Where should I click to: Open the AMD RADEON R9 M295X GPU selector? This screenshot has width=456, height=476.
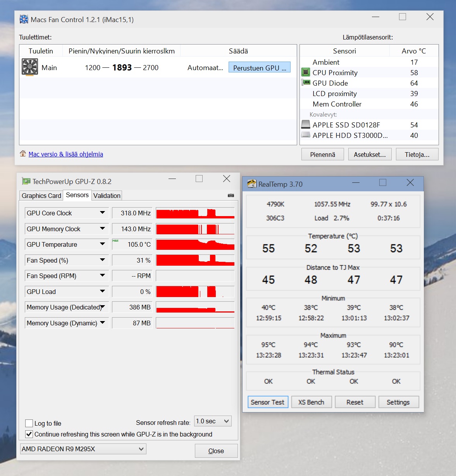(x=83, y=449)
